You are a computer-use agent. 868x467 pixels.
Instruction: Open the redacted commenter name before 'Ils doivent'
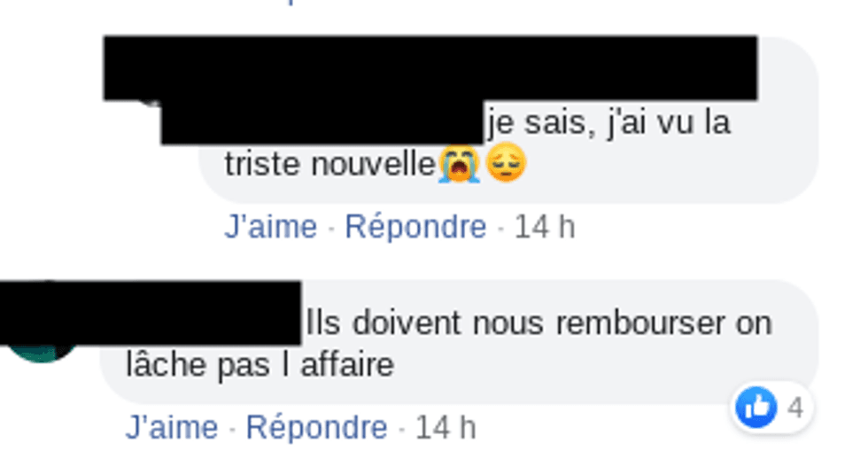point(151,313)
